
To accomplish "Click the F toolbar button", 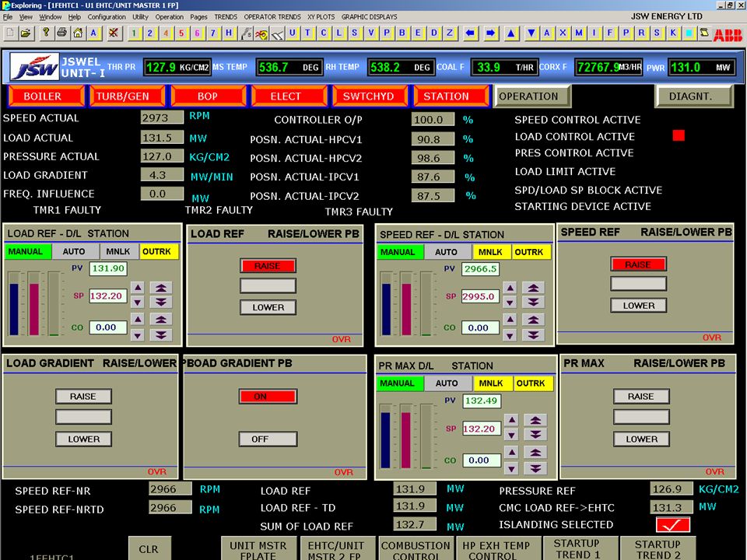I will [610, 33].
